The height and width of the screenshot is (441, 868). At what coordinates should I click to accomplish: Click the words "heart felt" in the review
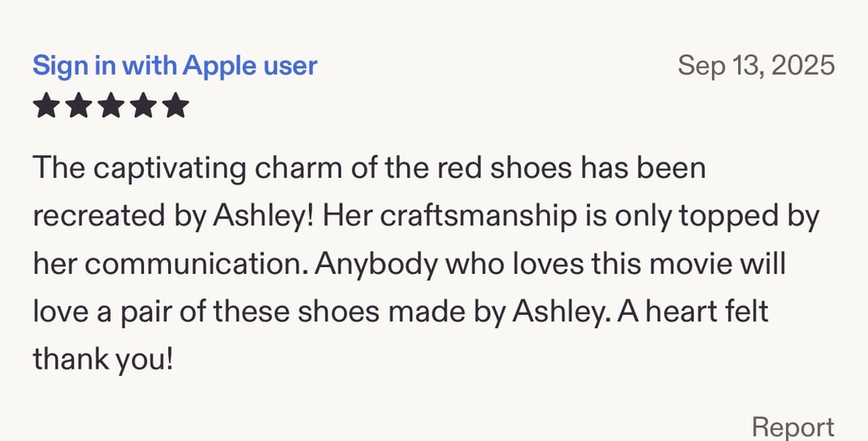pos(700,312)
